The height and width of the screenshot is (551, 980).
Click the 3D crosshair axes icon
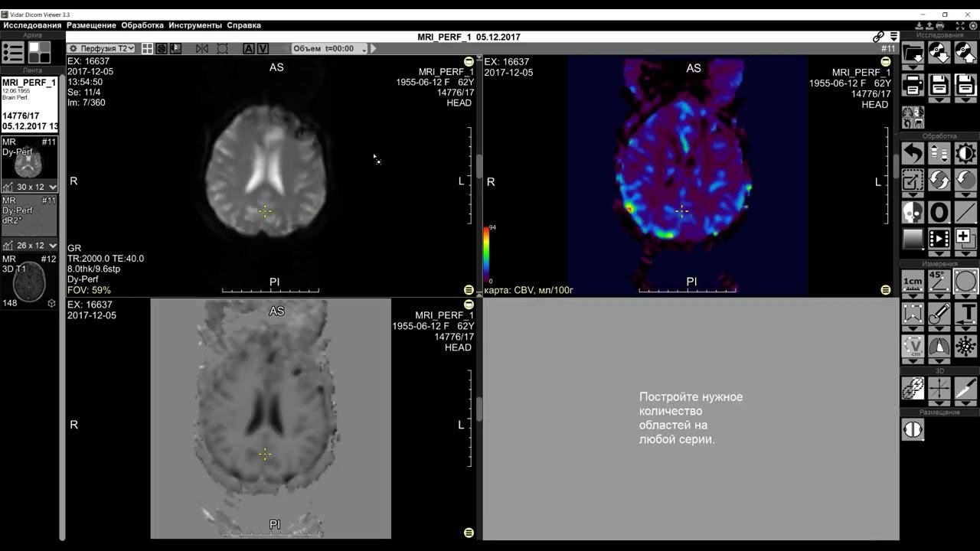tap(939, 387)
